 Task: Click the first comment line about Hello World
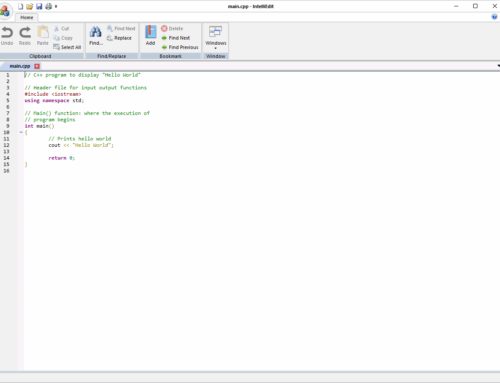tap(82, 75)
